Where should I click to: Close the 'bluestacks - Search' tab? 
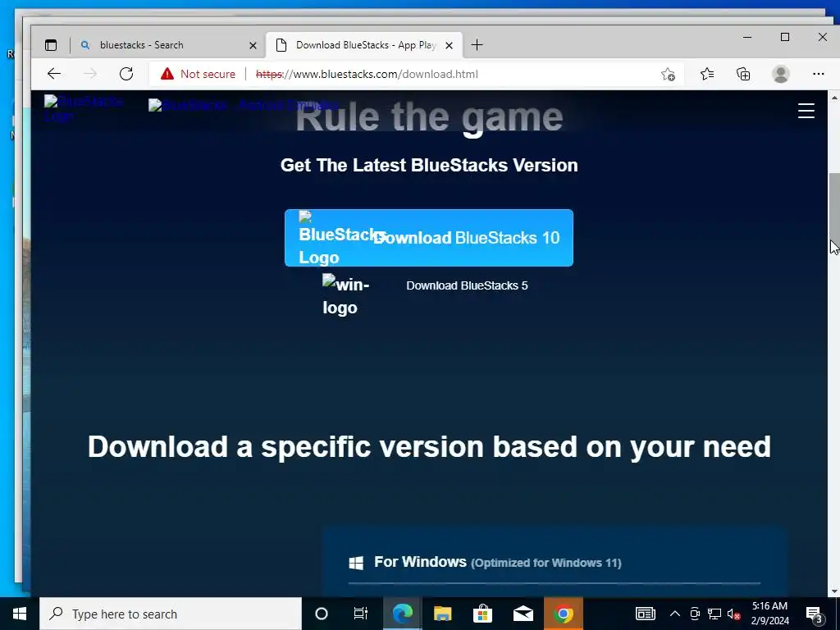click(x=253, y=46)
